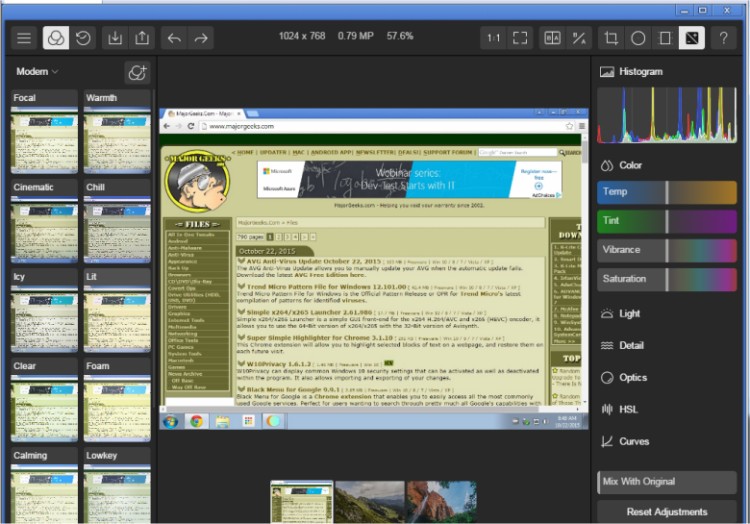Image resolution: width=750 pixels, height=524 pixels.
Task: Click the history revert icon
Action: point(83,38)
